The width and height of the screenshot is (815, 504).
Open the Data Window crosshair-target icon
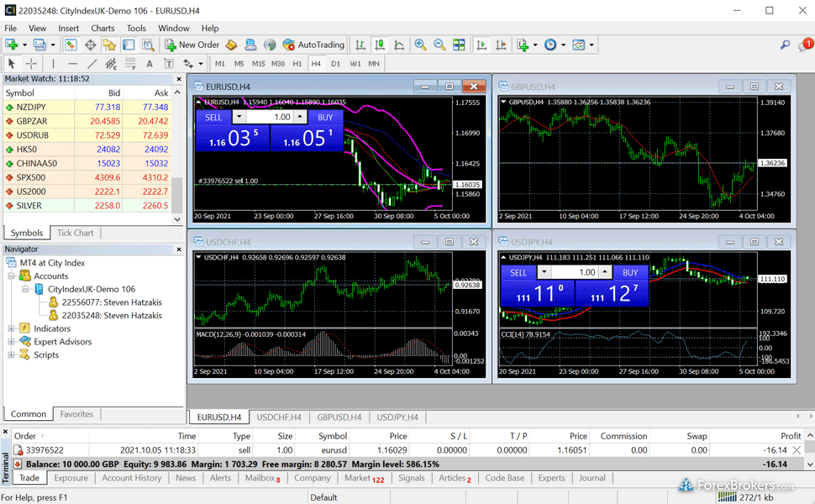(90, 45)
